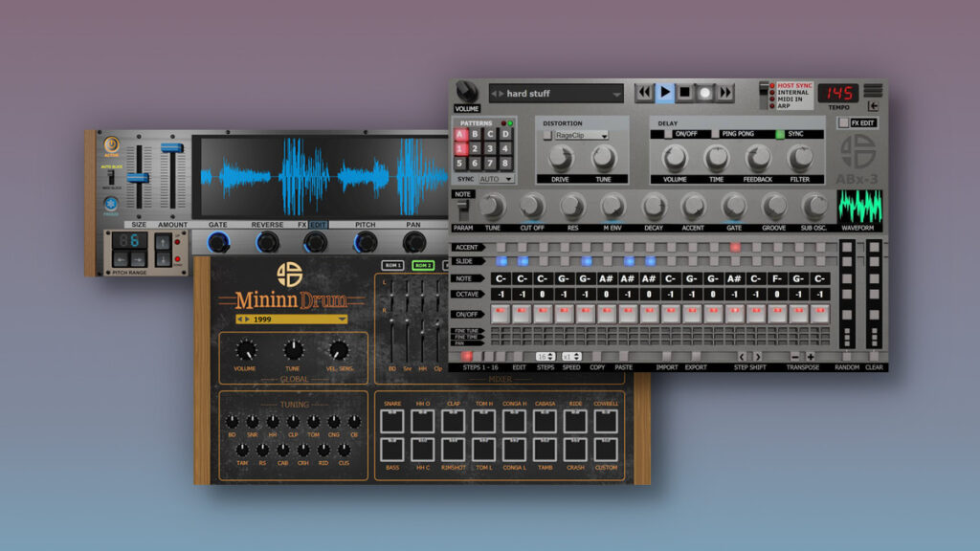Click the fast-forward transport icon
The height and width of the screenshot is (551, 980).
pos(725,91)
